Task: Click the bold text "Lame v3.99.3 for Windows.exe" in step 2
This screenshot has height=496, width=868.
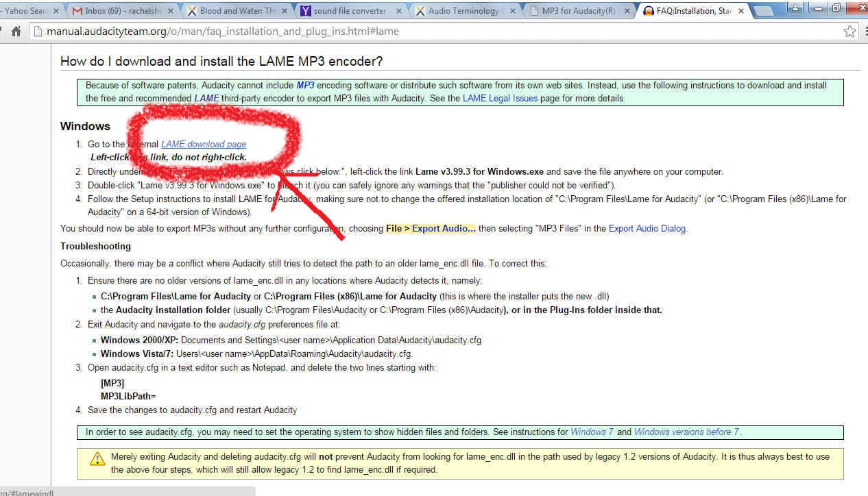Action: point(479,171)
